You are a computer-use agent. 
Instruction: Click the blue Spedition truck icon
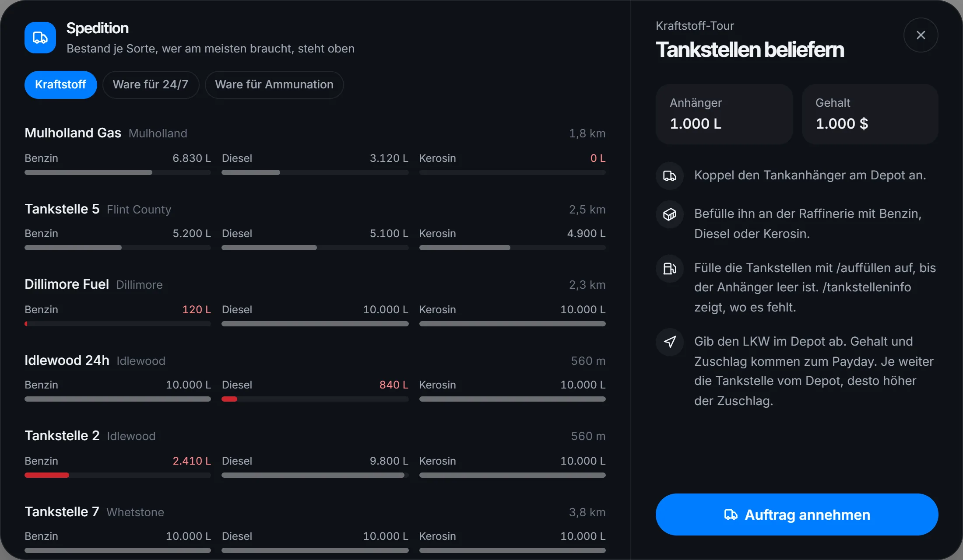[40, 38]
